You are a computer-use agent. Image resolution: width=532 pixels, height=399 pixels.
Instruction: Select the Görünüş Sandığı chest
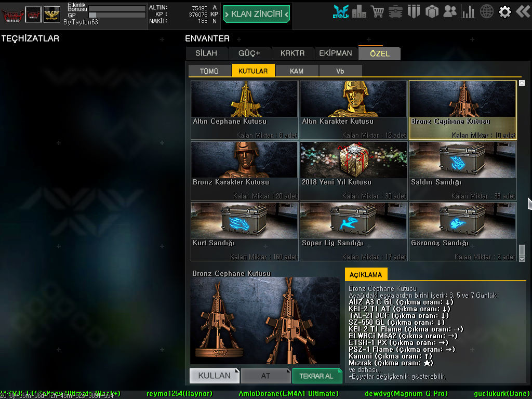pyautogui.click(x=463, y=232)
